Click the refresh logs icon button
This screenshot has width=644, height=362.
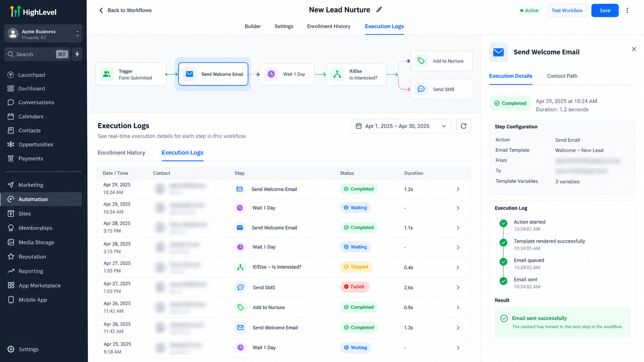463,126
